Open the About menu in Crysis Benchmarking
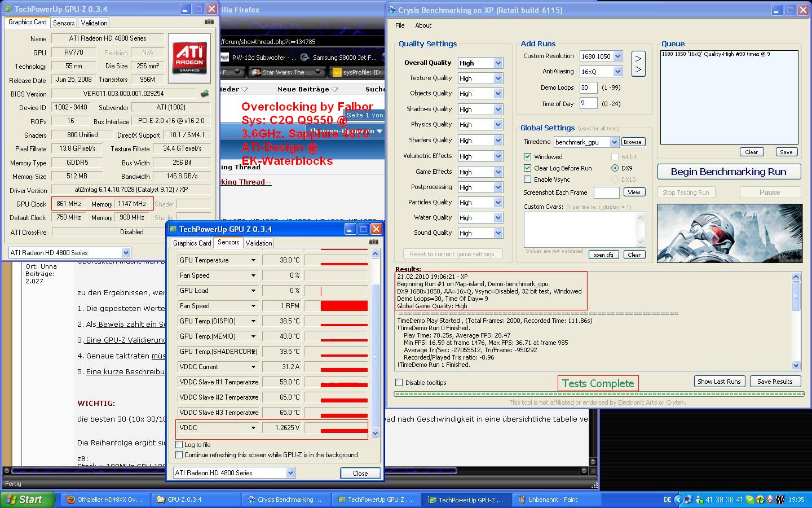 [423, 25]
